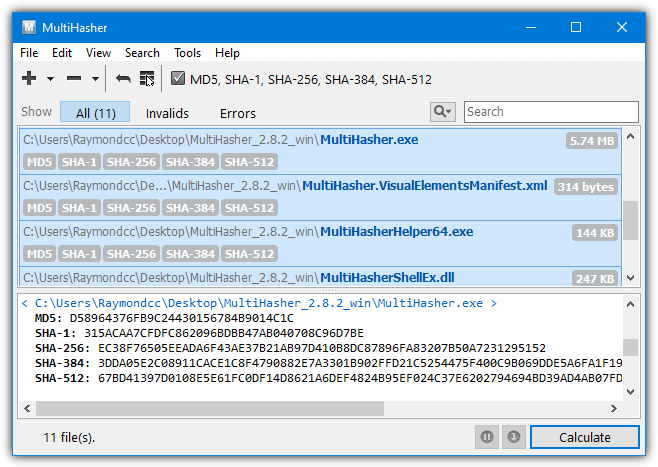Open the File menu

point(29,53)
